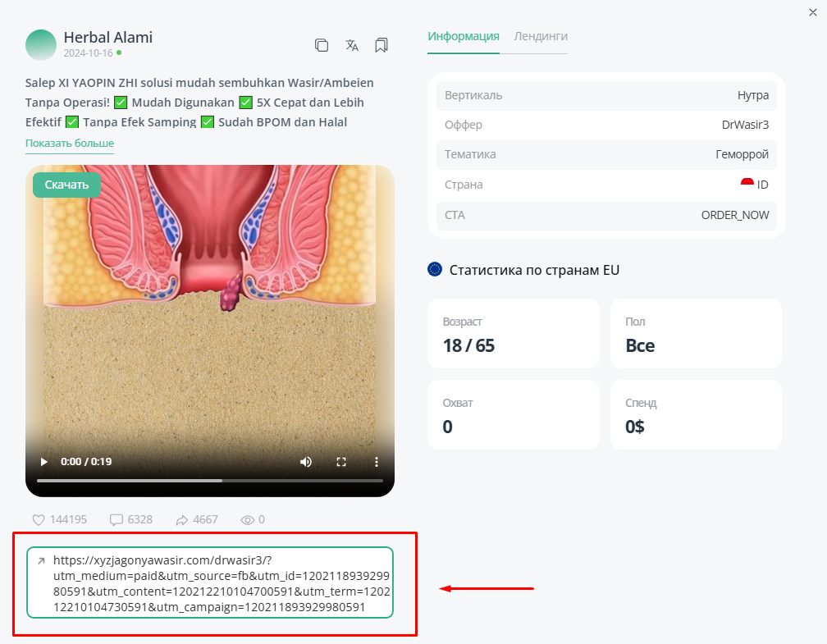Click the likes count 144195

coord(68,519)
